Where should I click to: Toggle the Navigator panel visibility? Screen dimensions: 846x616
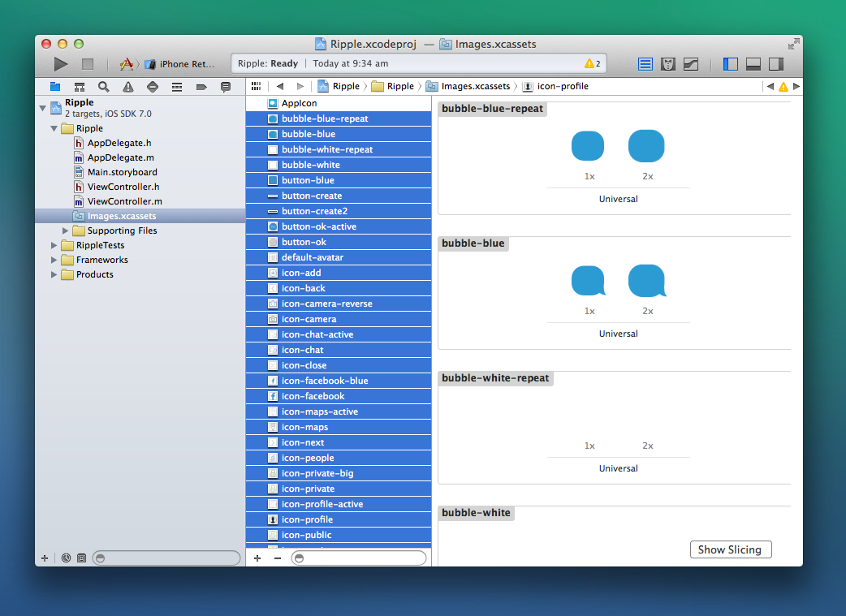[x=730, y=63]
